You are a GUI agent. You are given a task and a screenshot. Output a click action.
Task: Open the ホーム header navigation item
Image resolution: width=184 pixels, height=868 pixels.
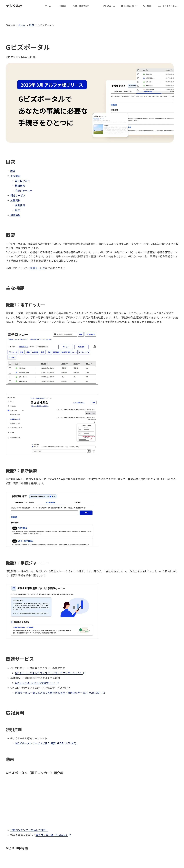point(48,6)
